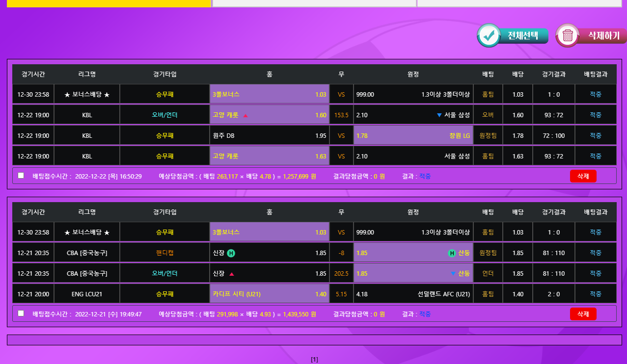Click red up arrow beside 고양 캐롯
This screenshot has width=627, height=364.
pos(245,115)
